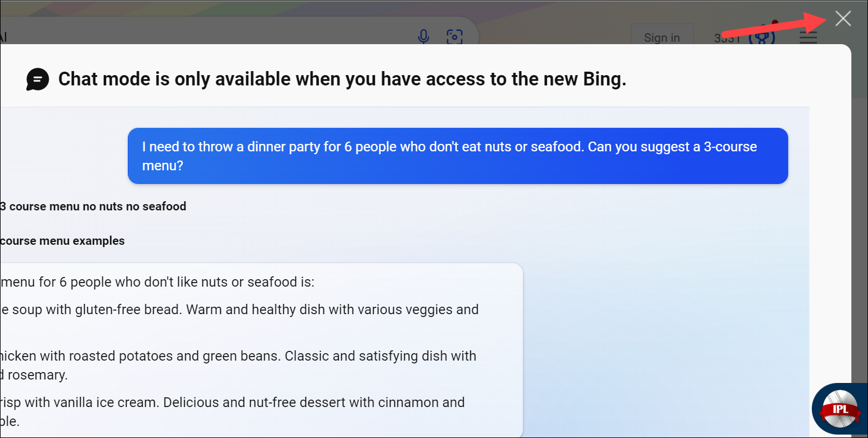Select the chicken with roasted potatoes line
The image size is (868, 438).
coord(238,356)
